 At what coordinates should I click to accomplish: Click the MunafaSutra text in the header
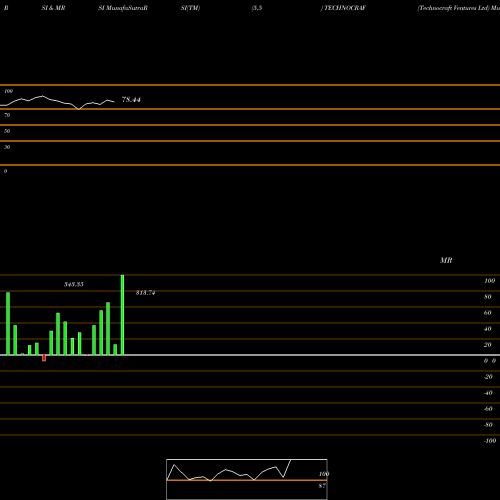tap(125, 8)
